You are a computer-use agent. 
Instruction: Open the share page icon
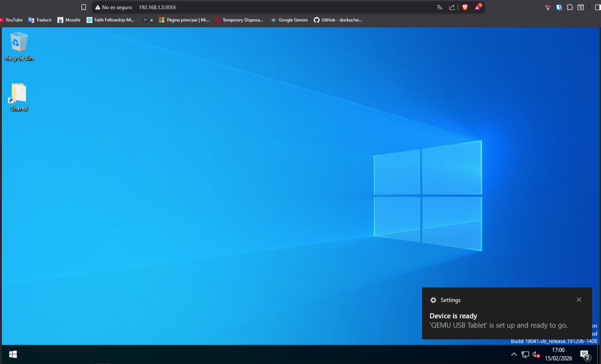coord(452,7)
